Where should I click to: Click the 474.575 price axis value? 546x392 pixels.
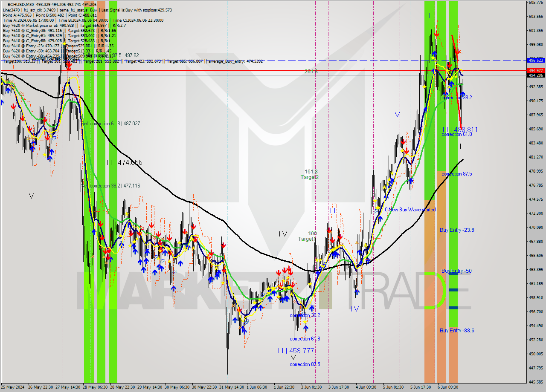tap(536, 199)
